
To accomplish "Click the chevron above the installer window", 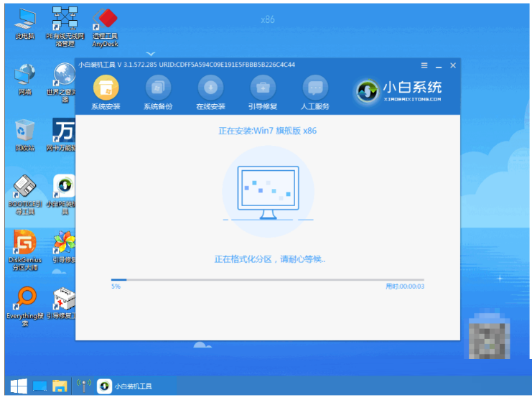I will coord(151,54).
